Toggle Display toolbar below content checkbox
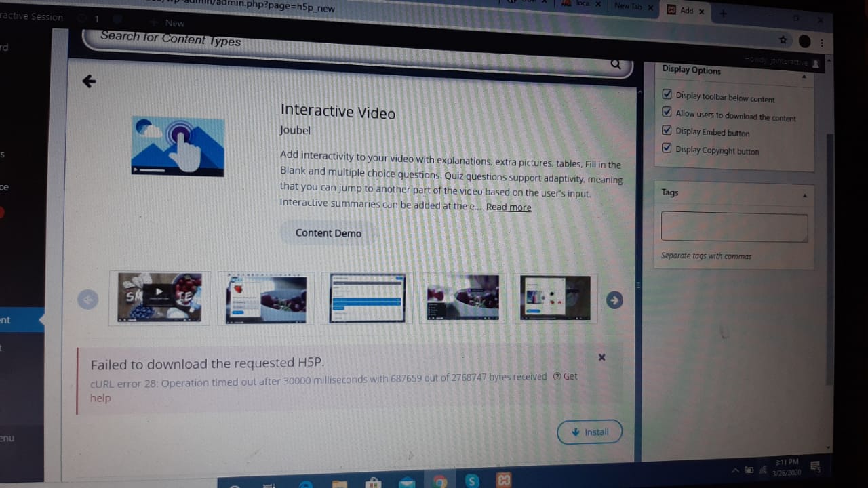Screen dimensions: 868x488 667,94
